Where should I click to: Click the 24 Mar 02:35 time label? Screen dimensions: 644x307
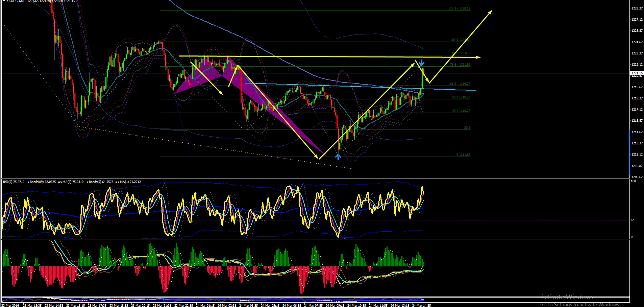coord(227,305)
